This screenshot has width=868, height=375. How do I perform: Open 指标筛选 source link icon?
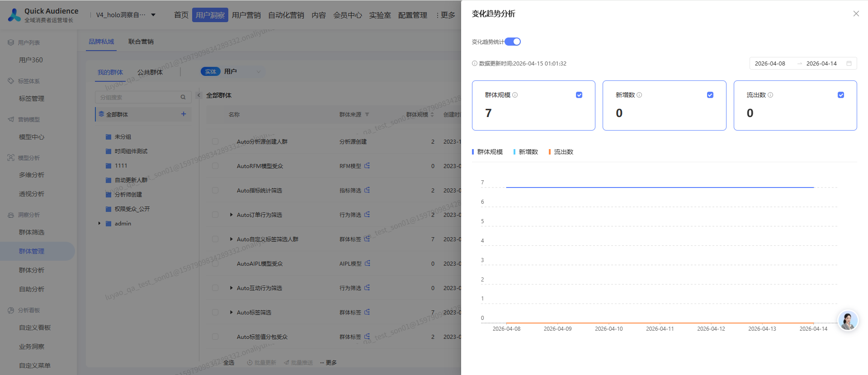367,190
